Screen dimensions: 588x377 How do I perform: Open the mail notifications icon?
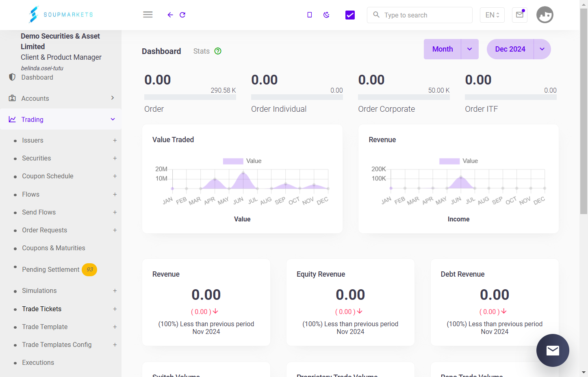click(520, 15)
